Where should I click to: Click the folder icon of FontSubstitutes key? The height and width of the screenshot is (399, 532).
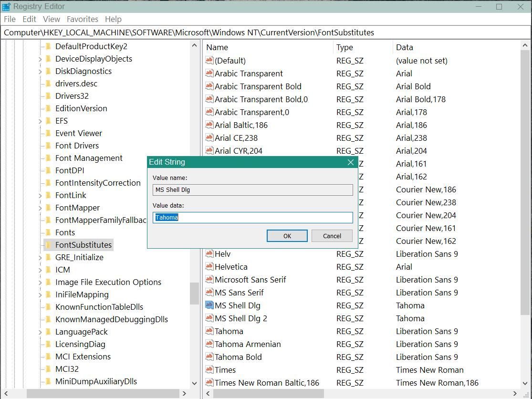coord(49,245)
